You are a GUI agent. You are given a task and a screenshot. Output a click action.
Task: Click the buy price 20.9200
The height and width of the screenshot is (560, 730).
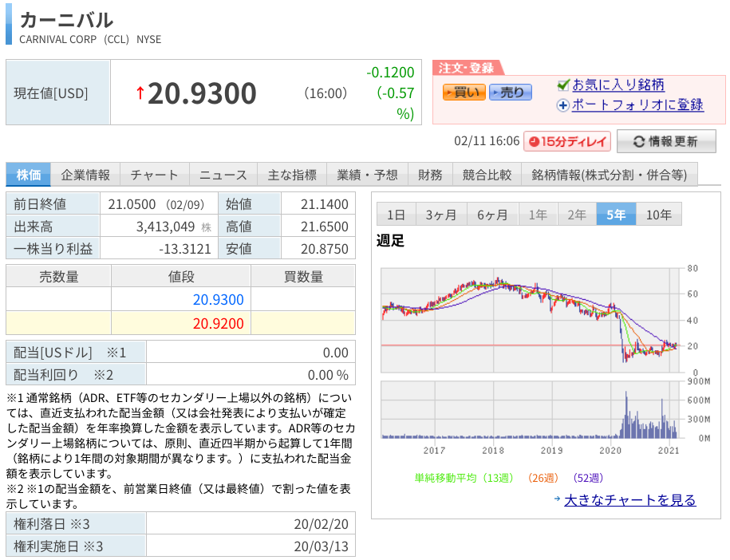219,323
